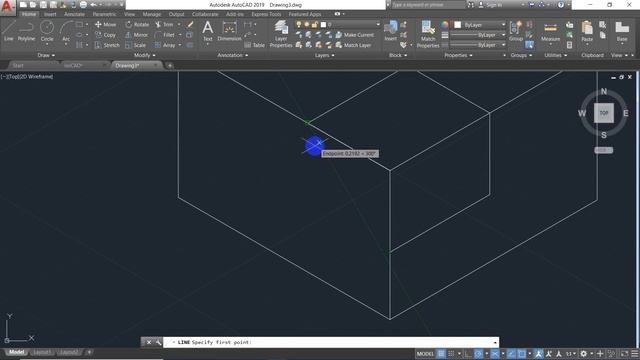Click the Scale tool
The width and height of the screenshot is (640, 360).
point(136,45)
